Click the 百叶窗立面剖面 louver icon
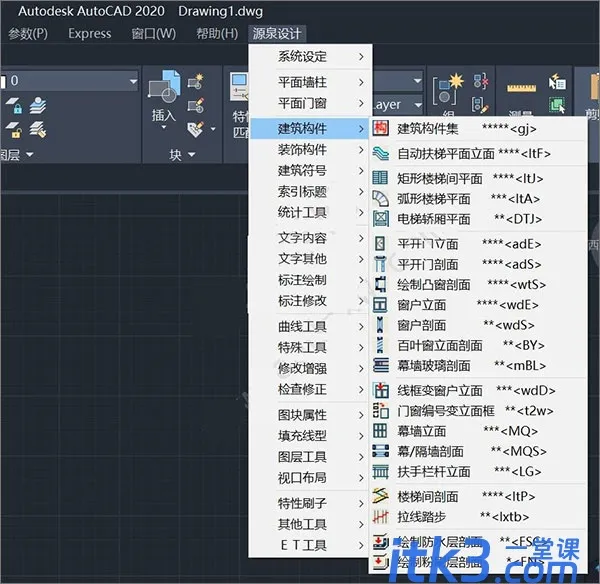Viewport: 600px width, 584px height. 380,345
